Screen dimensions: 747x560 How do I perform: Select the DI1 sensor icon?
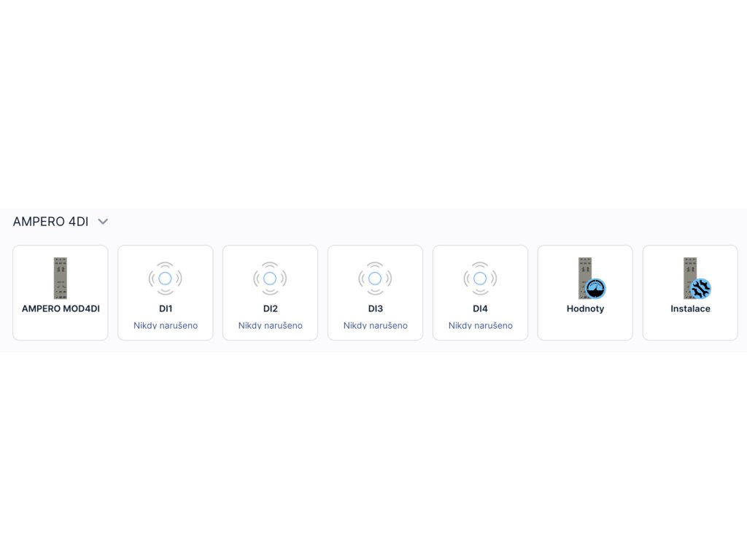(x=166, y=278)
